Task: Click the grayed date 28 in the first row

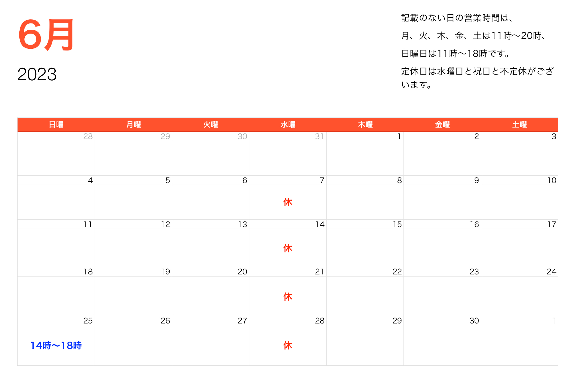Action: [x=88, y=136]
